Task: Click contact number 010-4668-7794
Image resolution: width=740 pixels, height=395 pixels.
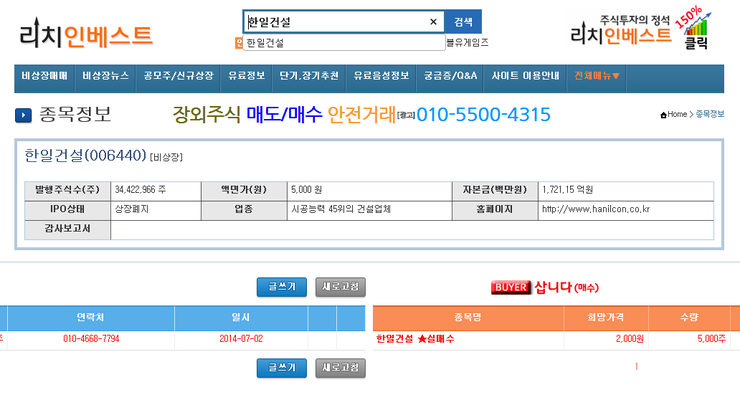Action: pos(91,339)
